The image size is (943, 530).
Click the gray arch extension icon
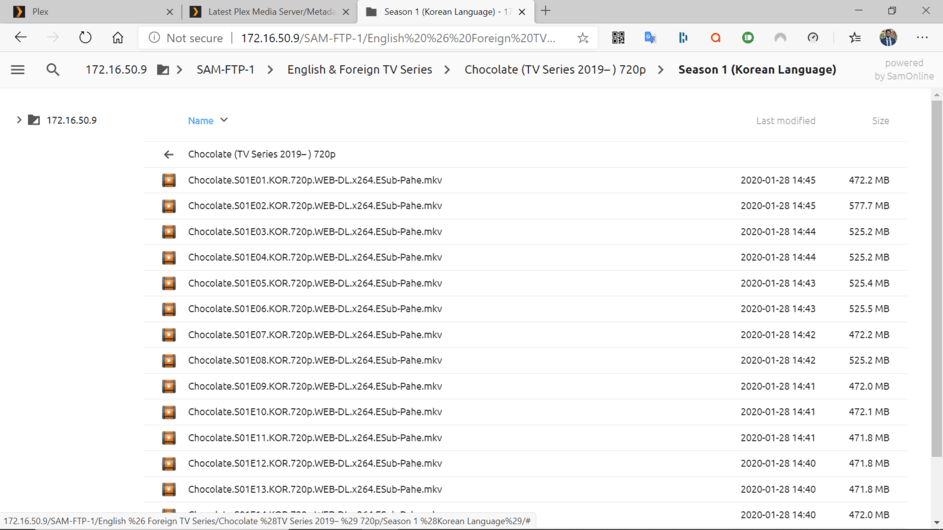[780, 37]
